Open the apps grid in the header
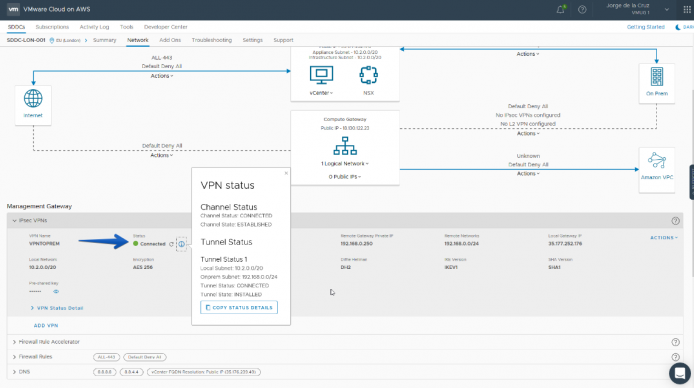This screenshot has width=694, height=388. 687,9
